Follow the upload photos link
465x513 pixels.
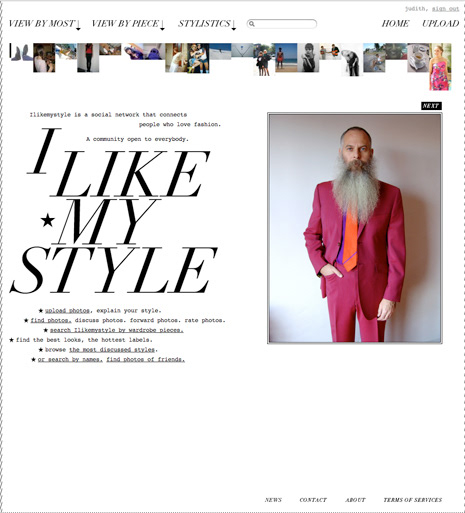coord(67,311)
